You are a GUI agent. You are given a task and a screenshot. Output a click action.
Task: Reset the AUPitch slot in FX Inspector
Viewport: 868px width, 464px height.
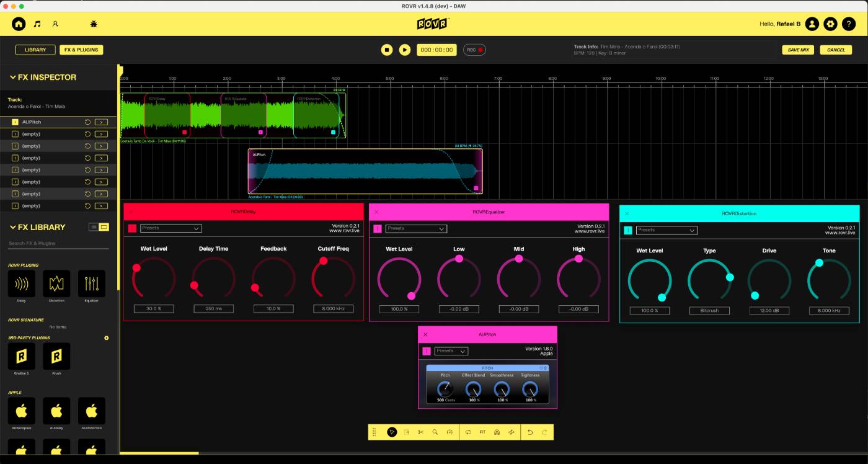pyautogui.click(x=87, y=122)
